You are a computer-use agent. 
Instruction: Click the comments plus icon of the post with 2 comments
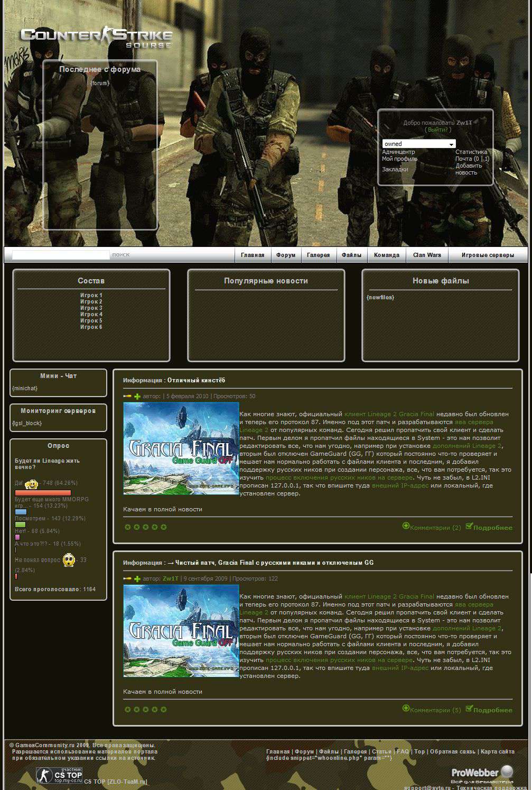pos(406,526)
